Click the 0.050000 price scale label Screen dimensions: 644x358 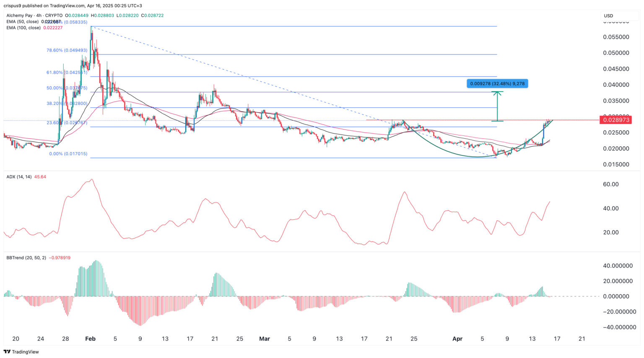coord(616,53)
